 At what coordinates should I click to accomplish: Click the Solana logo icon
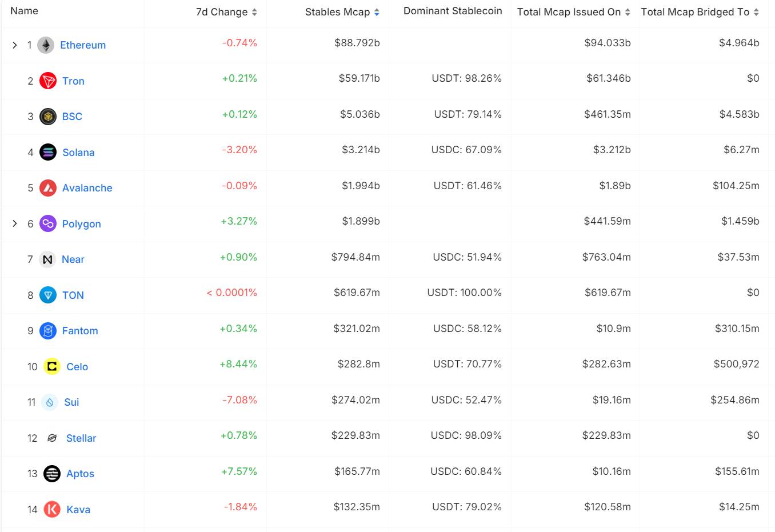click(48, 152)
